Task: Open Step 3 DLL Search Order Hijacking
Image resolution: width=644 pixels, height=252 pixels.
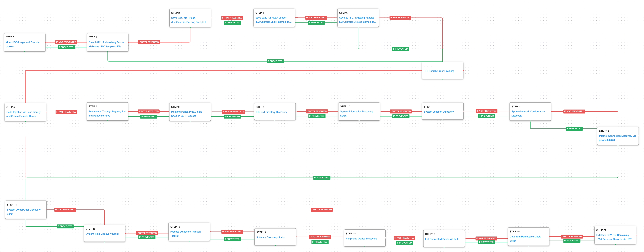Action: tap(439, 71)
